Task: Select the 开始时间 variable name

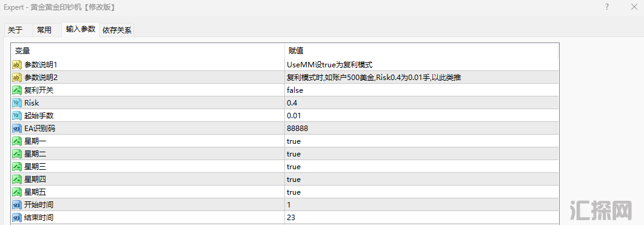Action: (39, 205)
